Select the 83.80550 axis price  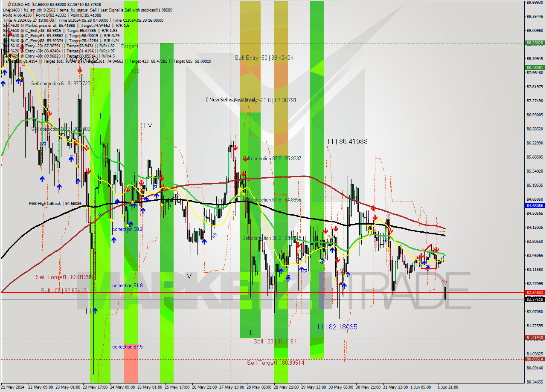click(535, 242)
